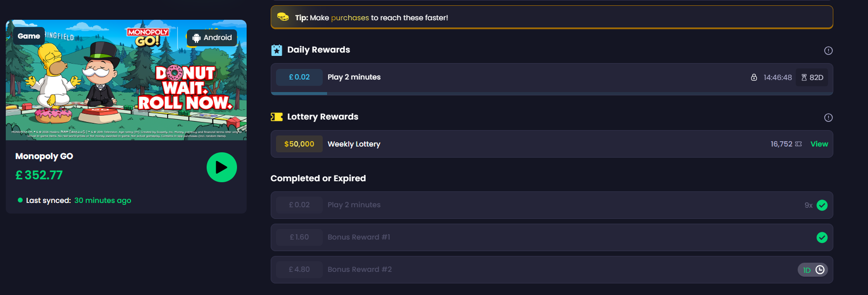
Task: Click the Android platform badge
Action: coord(212,38)
